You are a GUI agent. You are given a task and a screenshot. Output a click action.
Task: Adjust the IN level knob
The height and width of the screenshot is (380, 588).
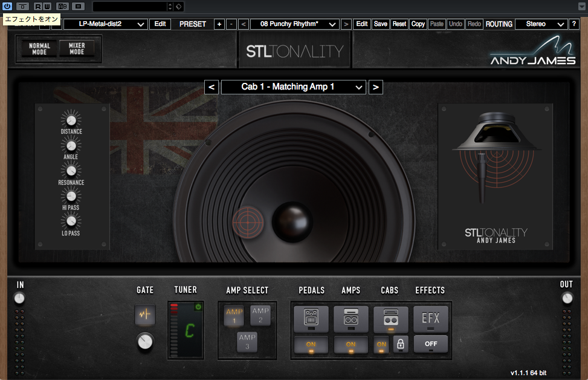click(19, 298)
